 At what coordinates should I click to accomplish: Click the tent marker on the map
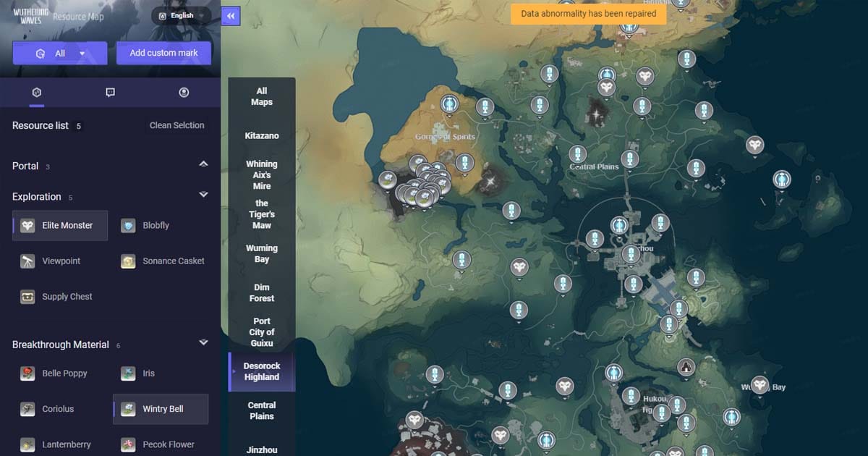(686, 367)
